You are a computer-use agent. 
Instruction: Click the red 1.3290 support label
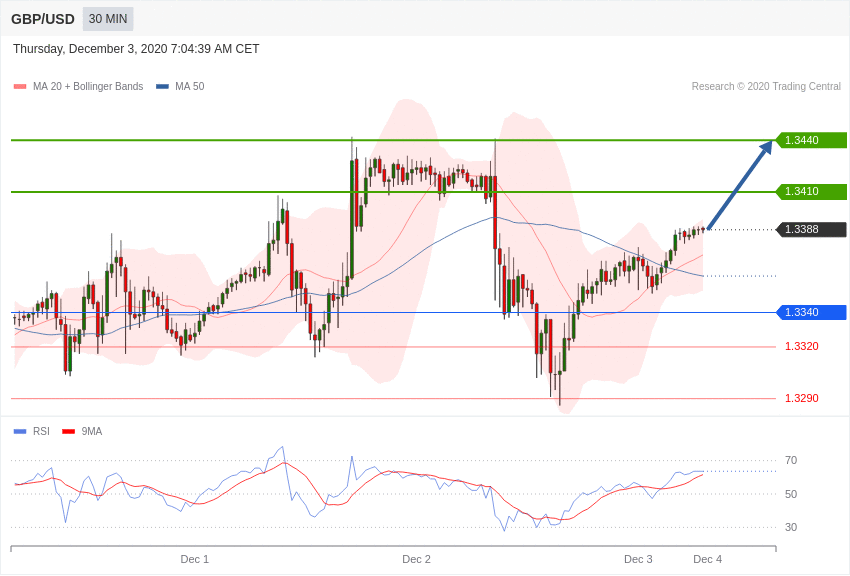tap(802, 398)
